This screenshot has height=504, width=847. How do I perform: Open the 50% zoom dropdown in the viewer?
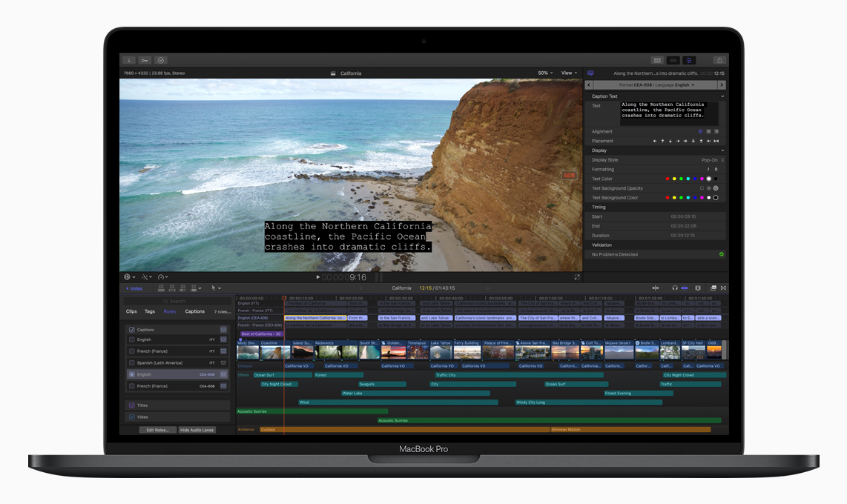coord(544,73)
